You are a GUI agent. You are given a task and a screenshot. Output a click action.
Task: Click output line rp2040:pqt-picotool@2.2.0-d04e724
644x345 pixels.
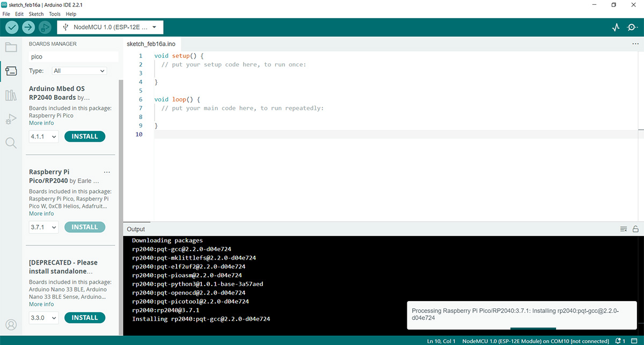190,302
